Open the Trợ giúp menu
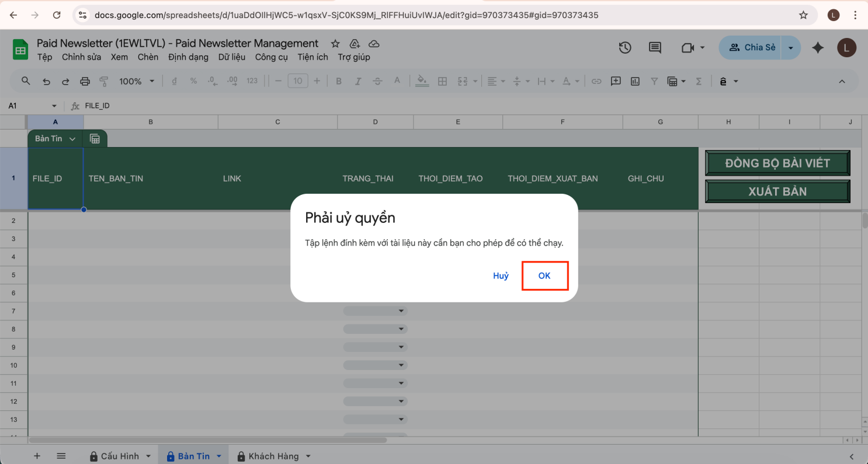868x464 pixels. (353, 57)
